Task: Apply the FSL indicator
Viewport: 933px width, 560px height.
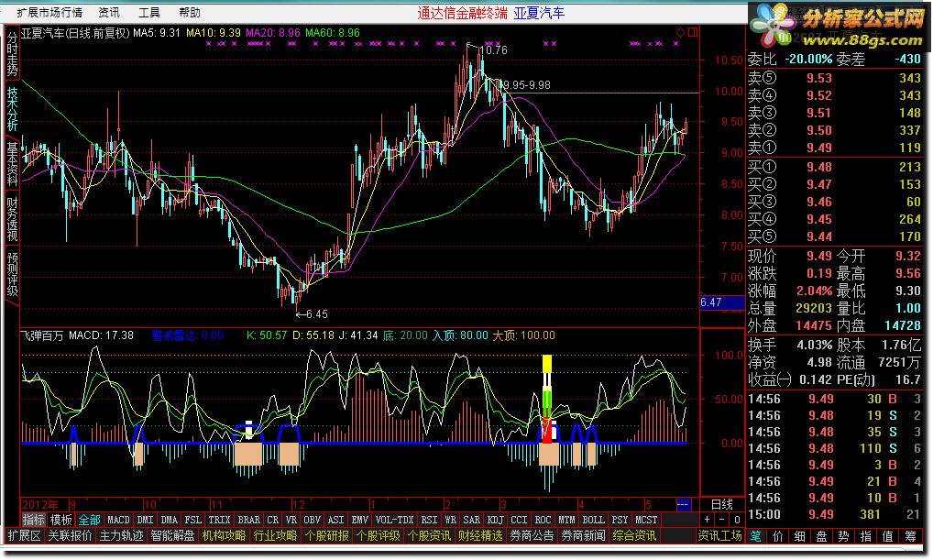Action: tap(192, 520)
